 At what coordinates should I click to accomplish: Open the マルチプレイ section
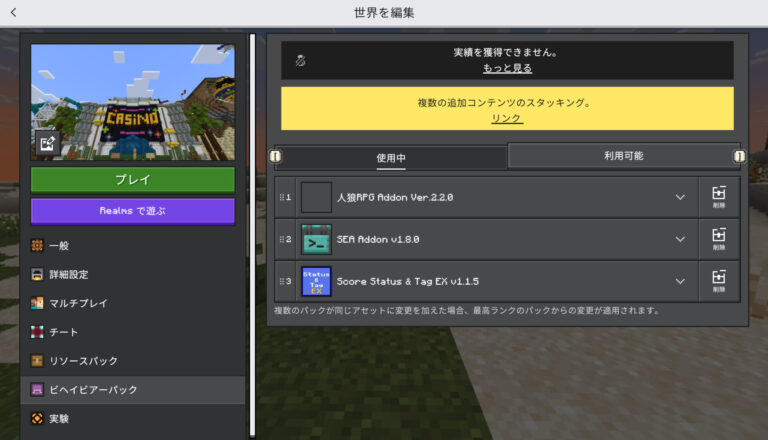pyautogui.click(x=133, y=303)
